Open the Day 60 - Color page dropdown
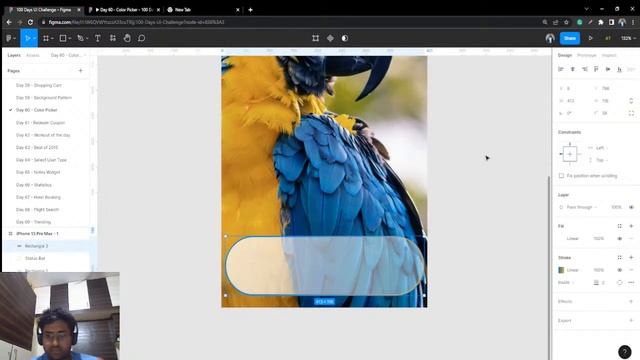This screenshot has width=640, height=360. click(x=68, y=55)
